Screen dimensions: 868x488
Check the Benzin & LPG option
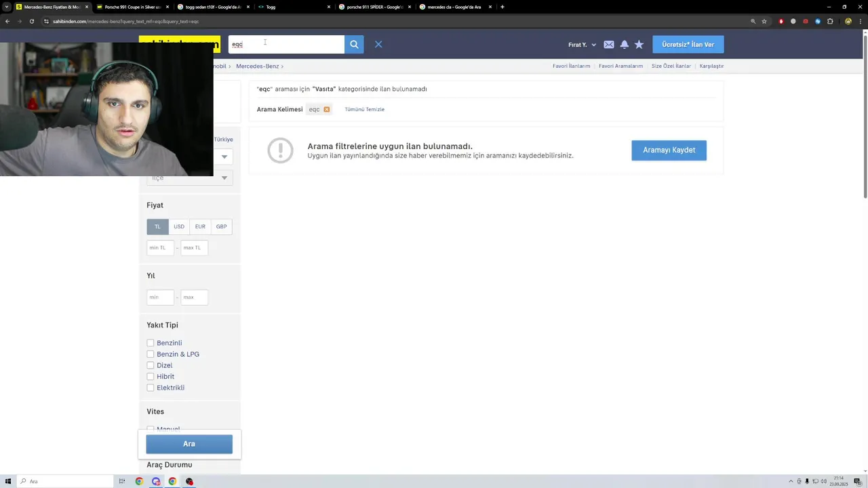151,354
